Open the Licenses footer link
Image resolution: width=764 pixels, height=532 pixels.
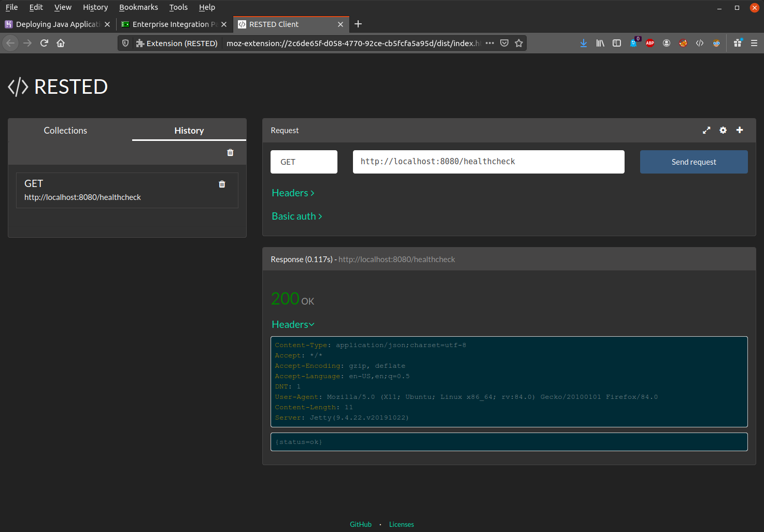coord(402,524)
